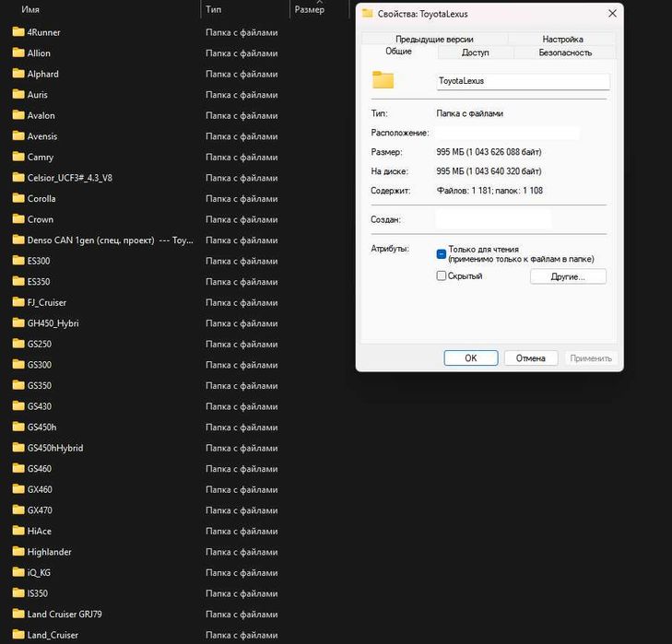Select the Avalon folder icon
672x644 pixels.
tap(18, 115)
